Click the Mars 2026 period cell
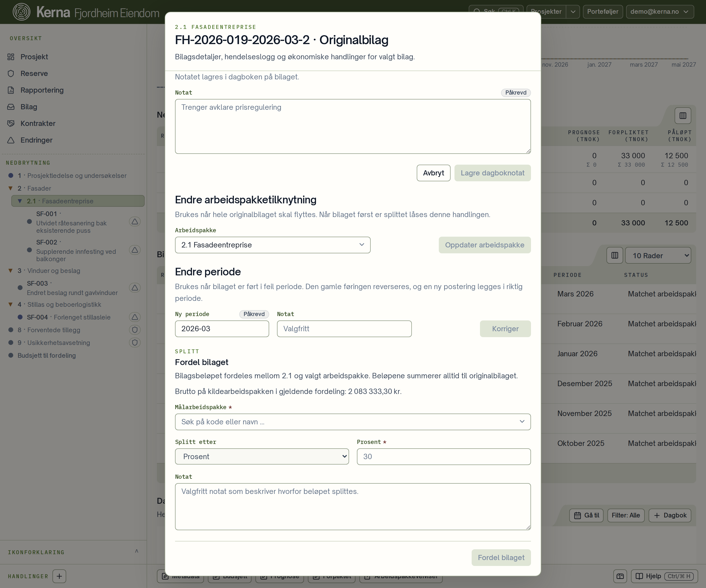 (x=575, y=294)
